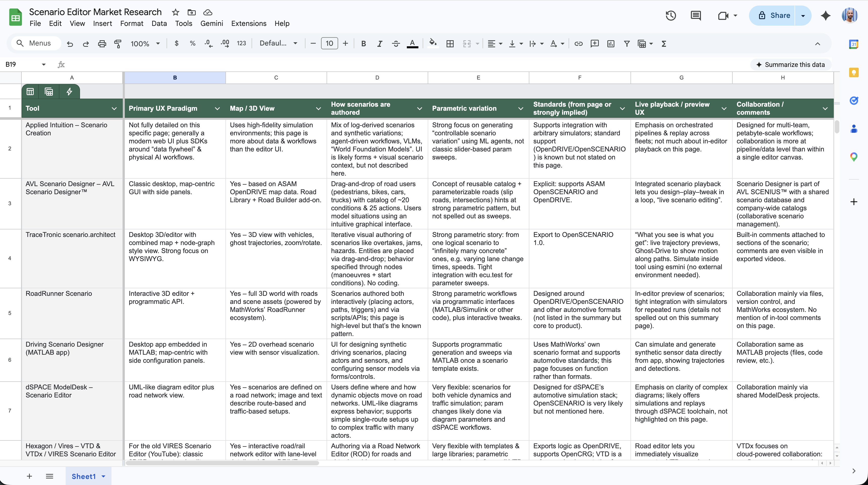This screenshot has height=485, width=868.
Task: Click Summarize this data
Action: coord(791,65)
